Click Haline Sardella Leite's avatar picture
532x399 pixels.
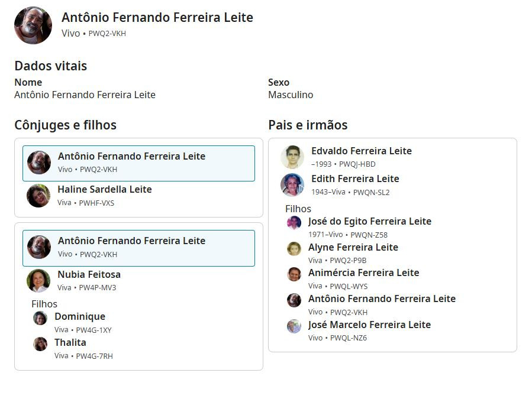click(x=38, y=196)
